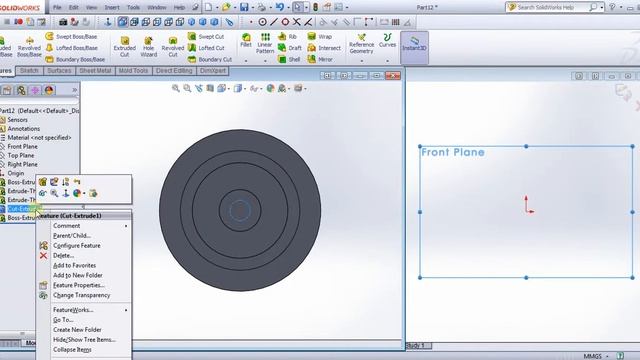Toggle Instant3D mode
The width and height of the screenshot is (640, 360).
[x=414, y=48]
